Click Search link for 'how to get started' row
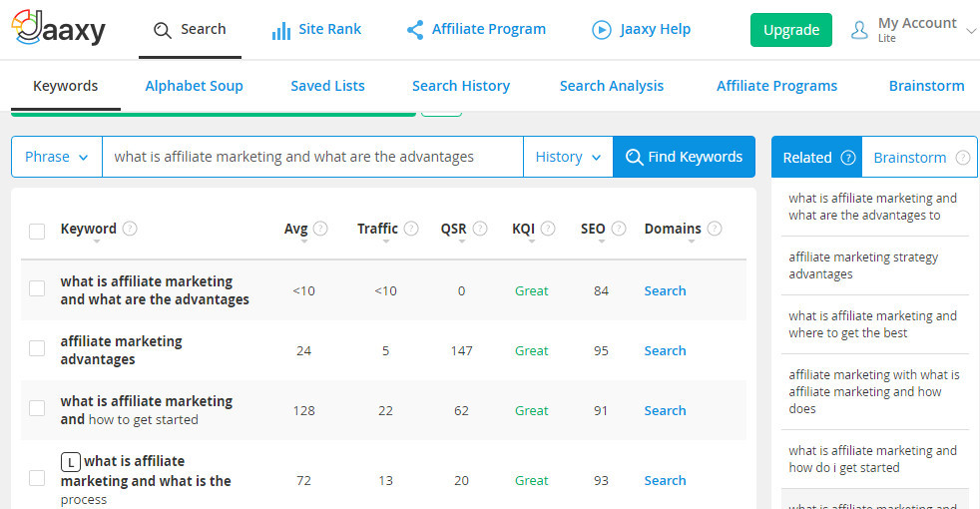 (x=665, y=411)
